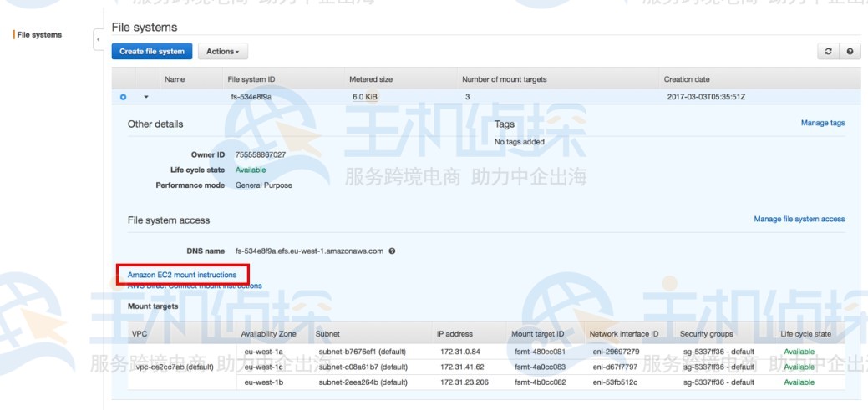Click the 6.0 KiB metered size value

365,97
